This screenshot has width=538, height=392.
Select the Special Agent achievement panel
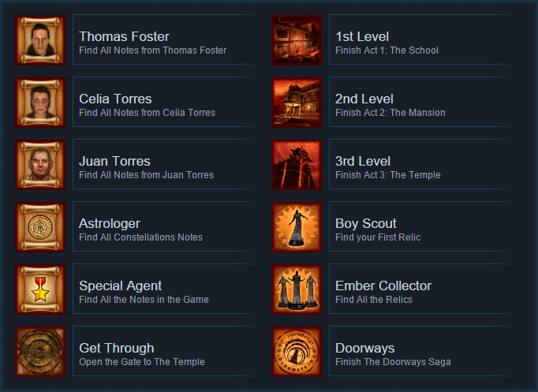tap(168, 289)
